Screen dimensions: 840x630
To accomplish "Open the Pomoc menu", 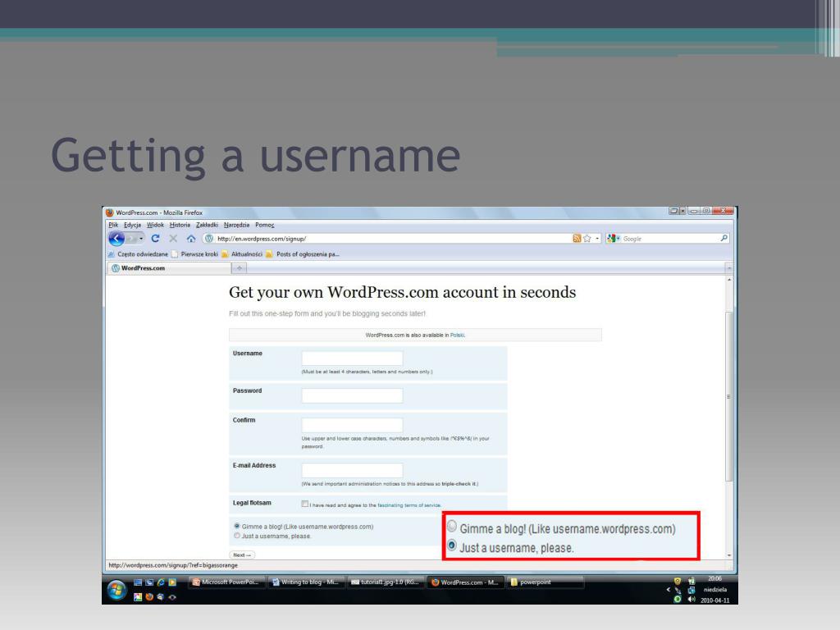I will point(265,225).
